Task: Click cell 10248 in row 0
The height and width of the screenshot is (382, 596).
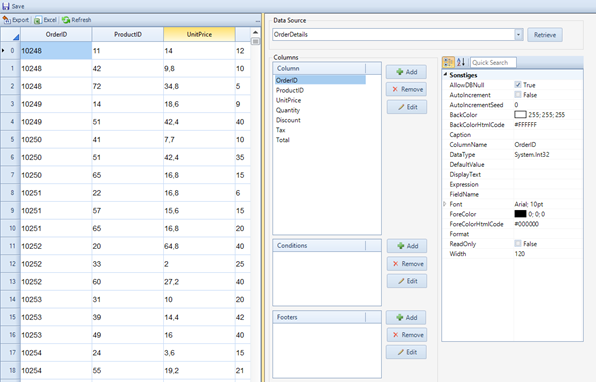Action: tap(56, 51)
